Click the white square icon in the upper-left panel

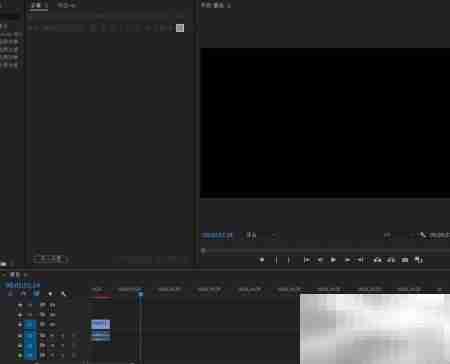click(x=180, y=28)
